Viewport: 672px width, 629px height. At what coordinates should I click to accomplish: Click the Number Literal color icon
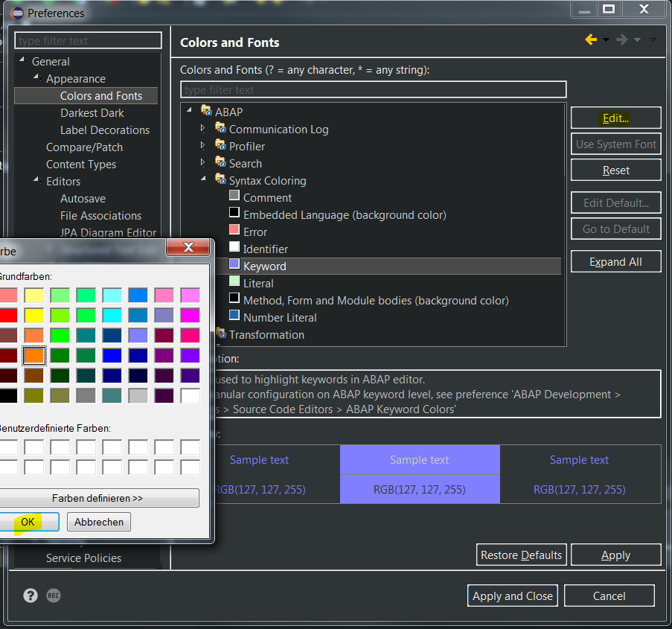tap(234, 316)
